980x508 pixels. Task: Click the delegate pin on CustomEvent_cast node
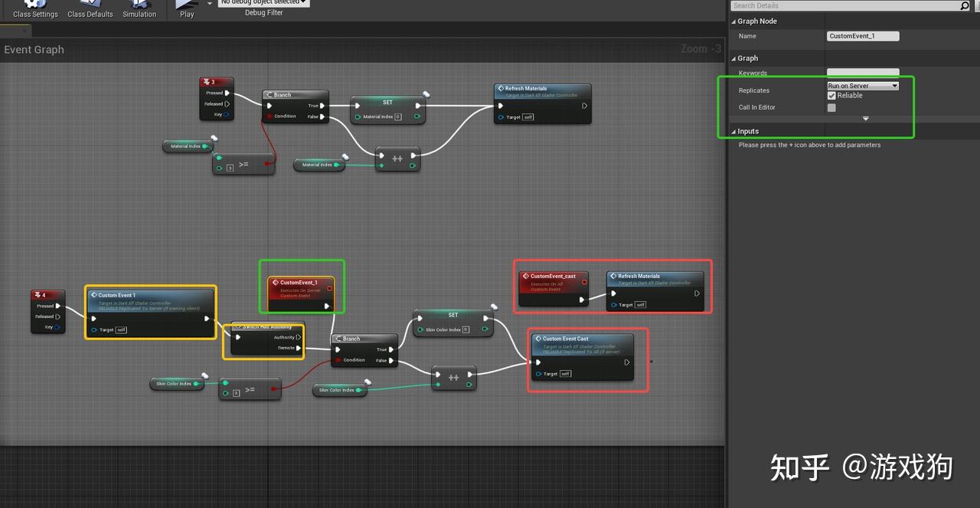coord(584,282)
